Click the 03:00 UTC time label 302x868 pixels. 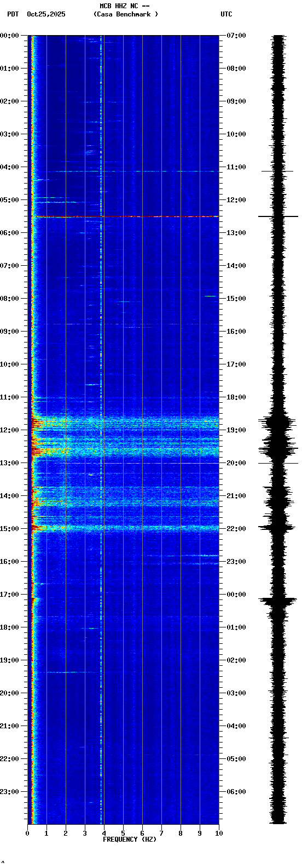pos(236,693)
